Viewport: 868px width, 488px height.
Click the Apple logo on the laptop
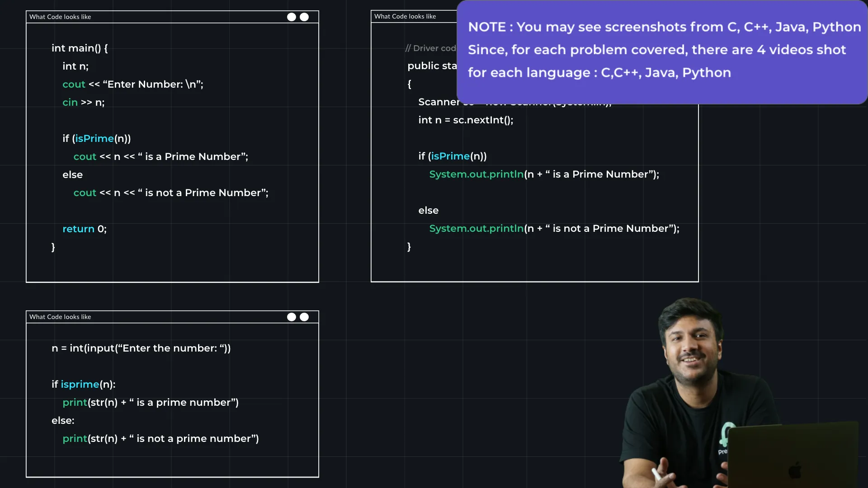(795, 470)
